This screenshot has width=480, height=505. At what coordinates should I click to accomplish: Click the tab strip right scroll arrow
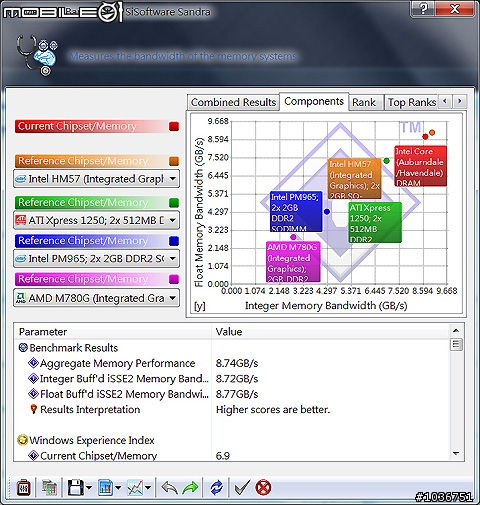(x=460, y=101)
